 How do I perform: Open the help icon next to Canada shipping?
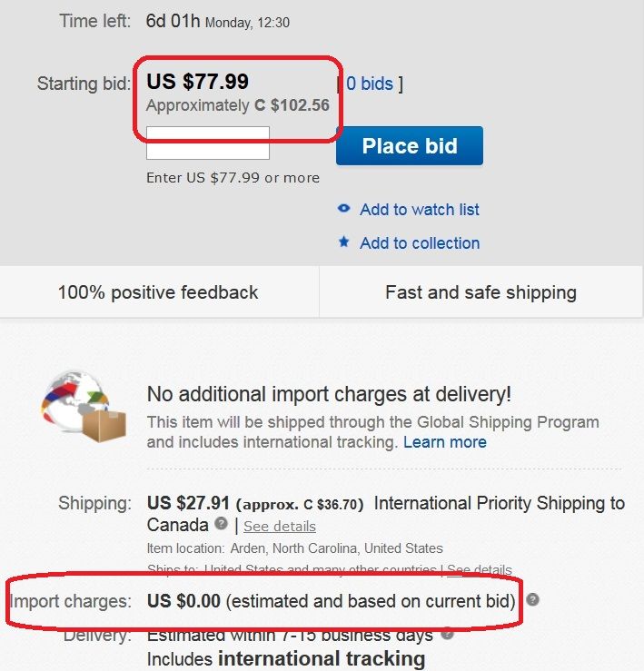tap(221, 525)
